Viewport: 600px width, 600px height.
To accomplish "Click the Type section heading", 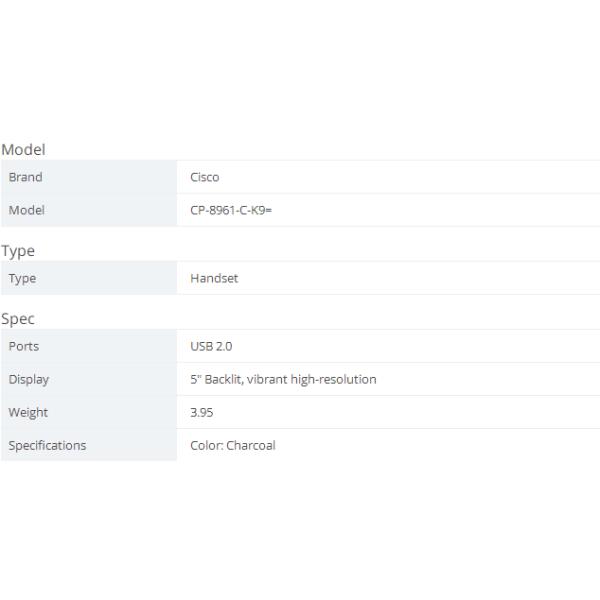I will tap(18, 251).
